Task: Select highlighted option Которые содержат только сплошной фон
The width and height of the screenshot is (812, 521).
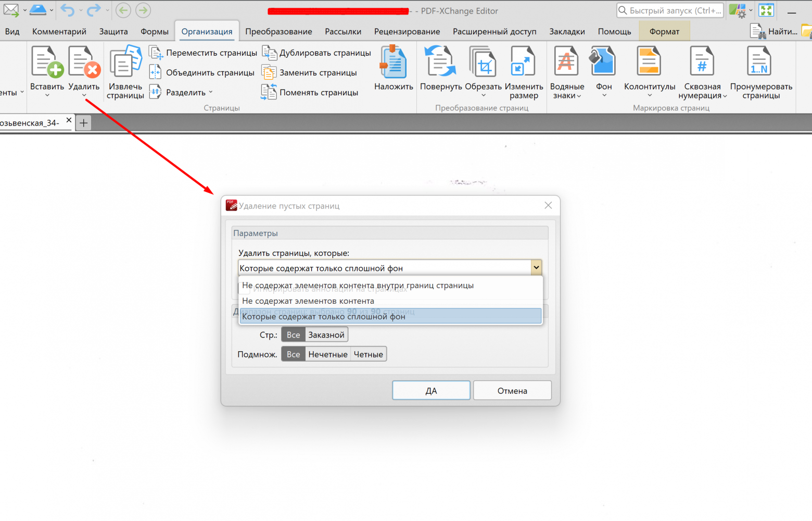Action: tap(390, 316)
